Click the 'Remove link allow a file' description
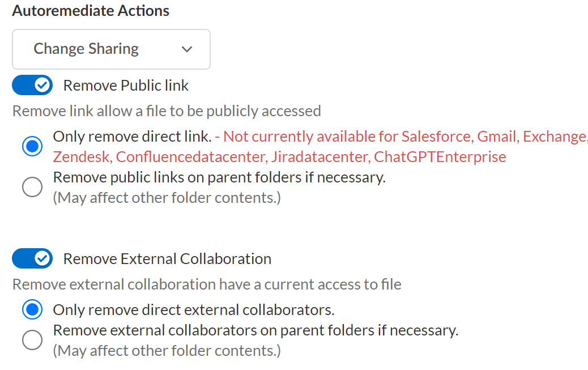Image resolution: width=588 pixels, height=370 pixels. pyautogui.click(x=167, y=110)
